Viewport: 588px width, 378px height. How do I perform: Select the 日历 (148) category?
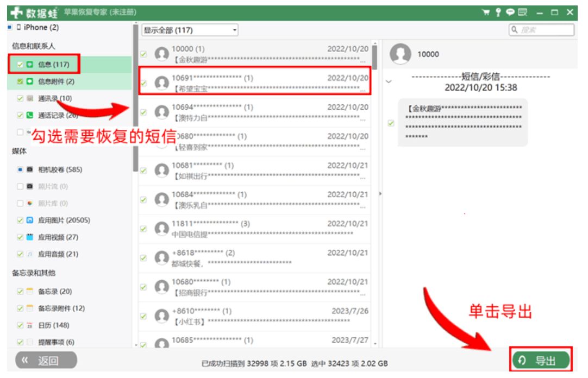(54, 325)
